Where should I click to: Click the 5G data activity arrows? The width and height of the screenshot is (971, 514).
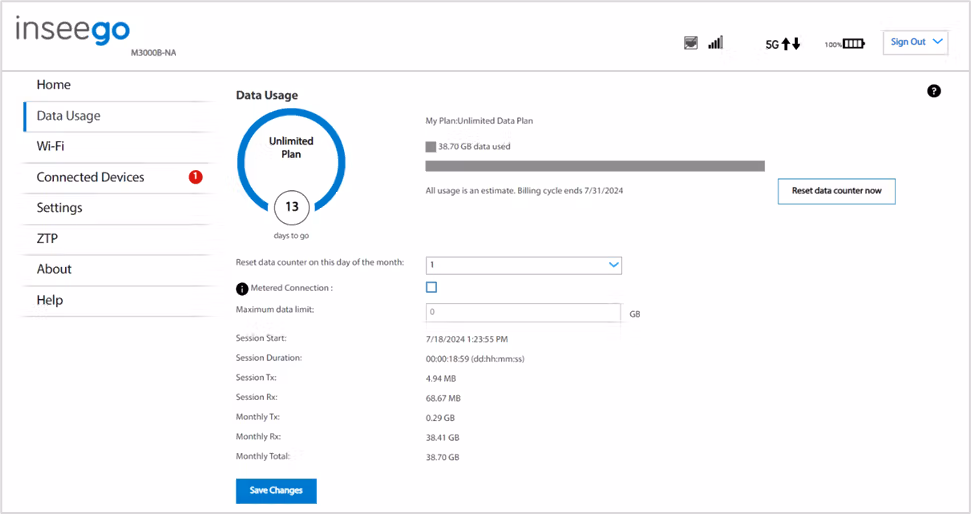pos(791,44)
